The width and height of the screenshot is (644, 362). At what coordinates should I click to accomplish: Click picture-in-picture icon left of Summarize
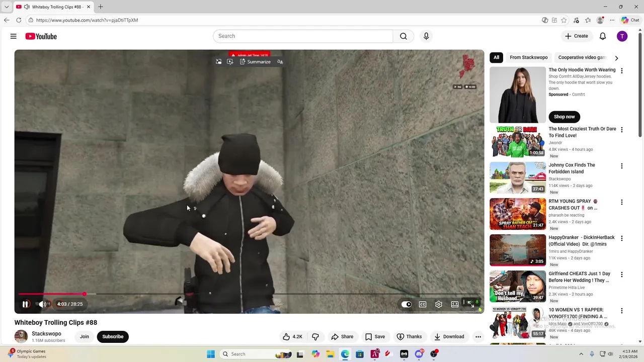pyautogui.click(x=219, y=62)
